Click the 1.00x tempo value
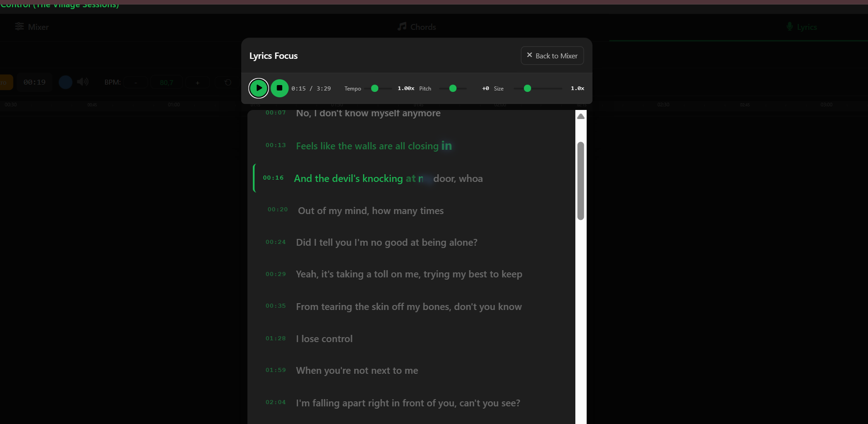The width and height of the screenshot is (868, 424). click(x=406, y=88)
